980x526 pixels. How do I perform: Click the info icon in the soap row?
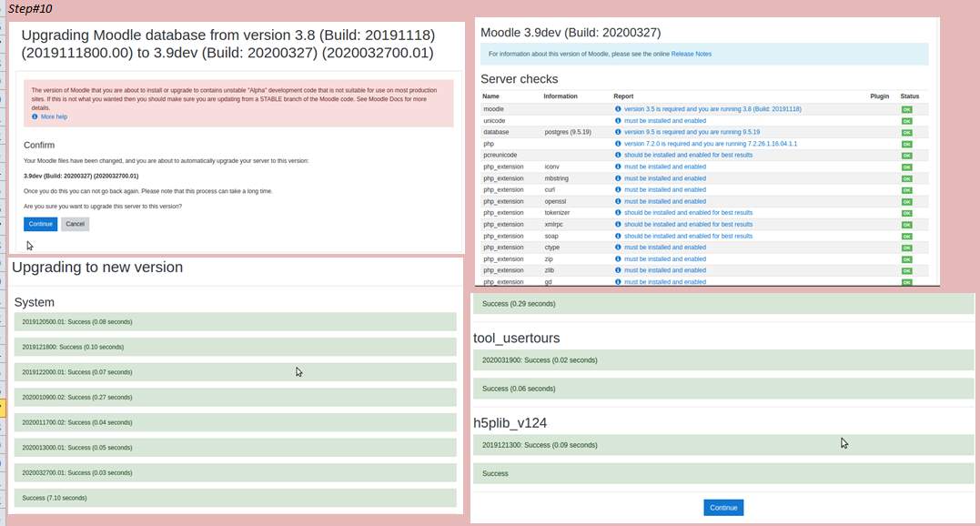[x=618, y=236]
